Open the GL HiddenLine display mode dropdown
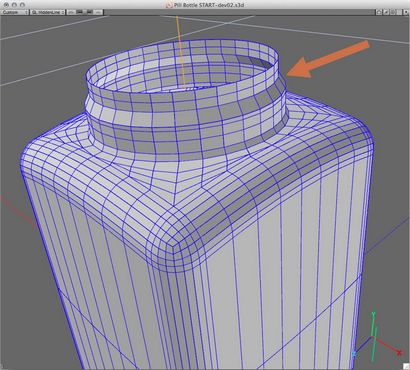Viewport: 410px width, 370px height. tap(48, 12)
